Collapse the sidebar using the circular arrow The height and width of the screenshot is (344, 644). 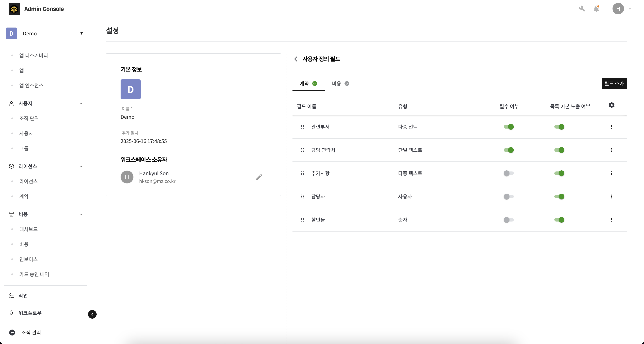[x=92, y=314]
